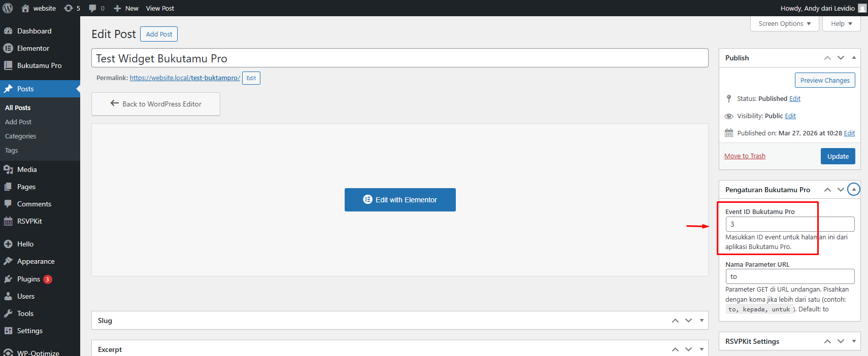This screenshot has height=356, width=868.
Task: Click the user avatar in admin bar
Action: 862,8
